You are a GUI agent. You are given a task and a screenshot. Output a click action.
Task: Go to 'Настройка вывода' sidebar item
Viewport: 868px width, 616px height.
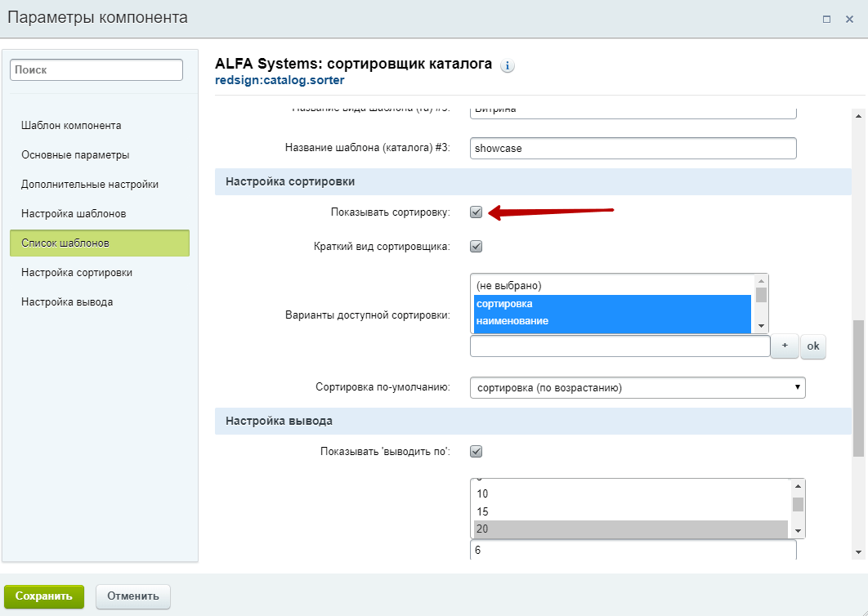(67, 301)
